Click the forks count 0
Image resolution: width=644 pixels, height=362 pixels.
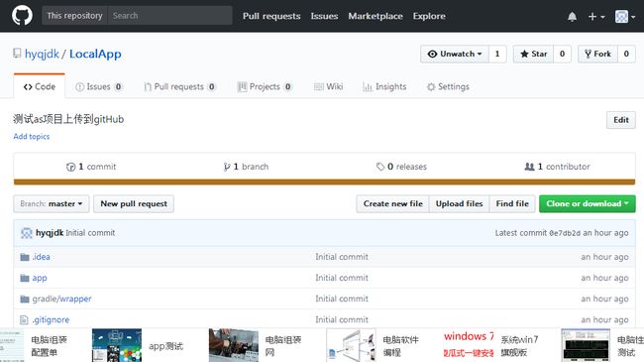[626, 54]
